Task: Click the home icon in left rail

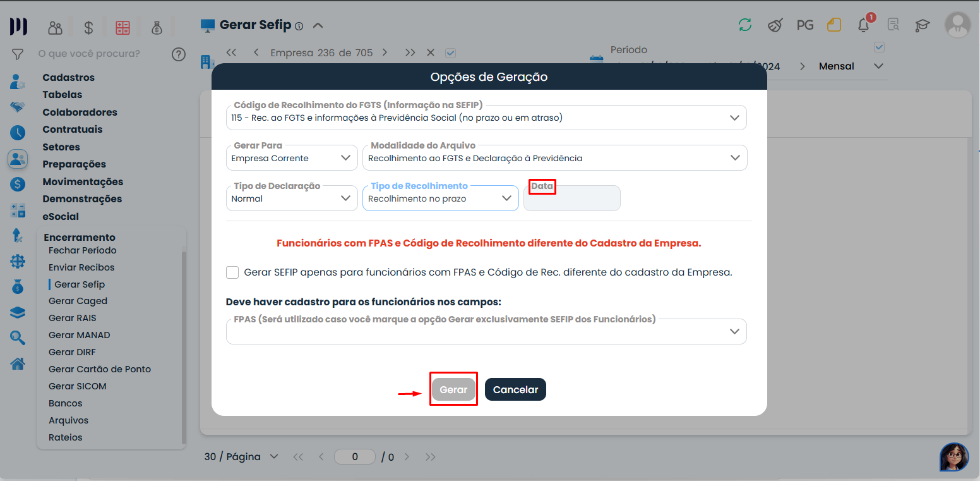Action: (18, 363)
